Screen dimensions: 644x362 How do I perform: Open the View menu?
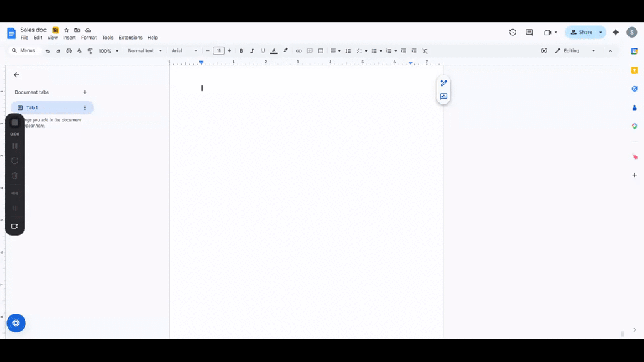click(x=53, y=38)
